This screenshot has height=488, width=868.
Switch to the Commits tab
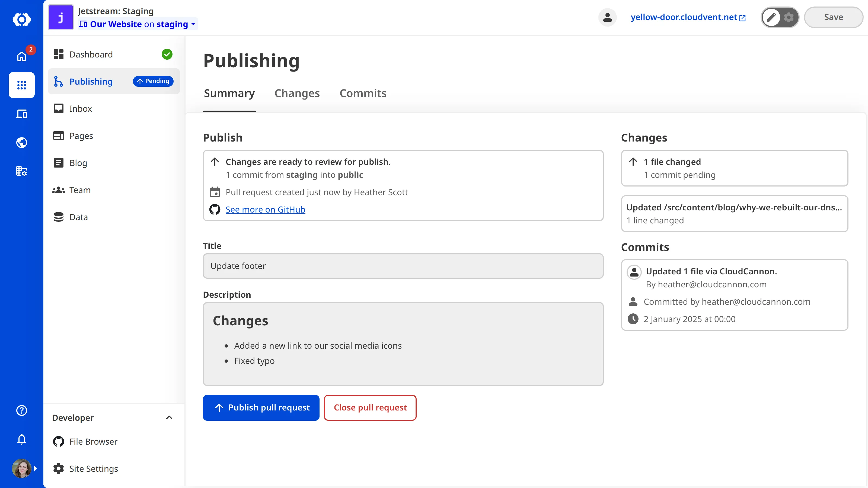coord(363,93)
